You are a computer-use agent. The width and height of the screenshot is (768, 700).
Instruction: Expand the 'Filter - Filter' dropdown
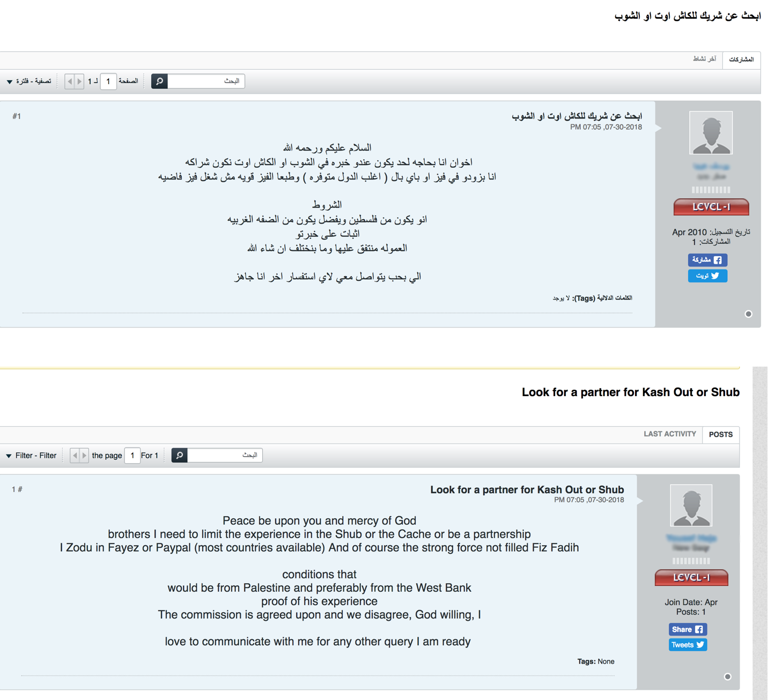click(31, 456)
